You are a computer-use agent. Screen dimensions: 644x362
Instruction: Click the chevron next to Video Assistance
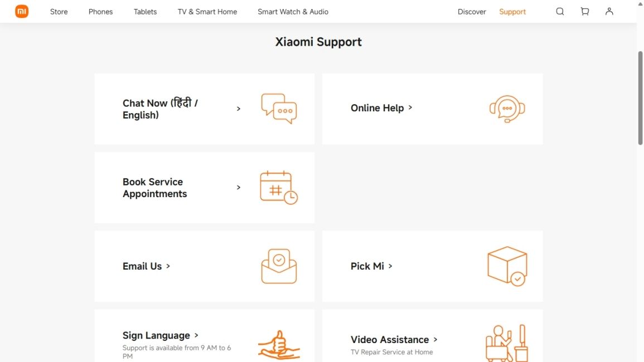click(x=435, y=339)
